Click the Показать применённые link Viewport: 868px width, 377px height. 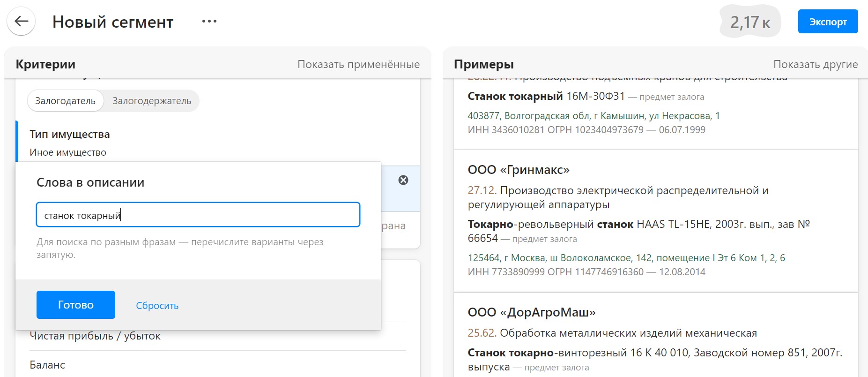coord(358,64)
